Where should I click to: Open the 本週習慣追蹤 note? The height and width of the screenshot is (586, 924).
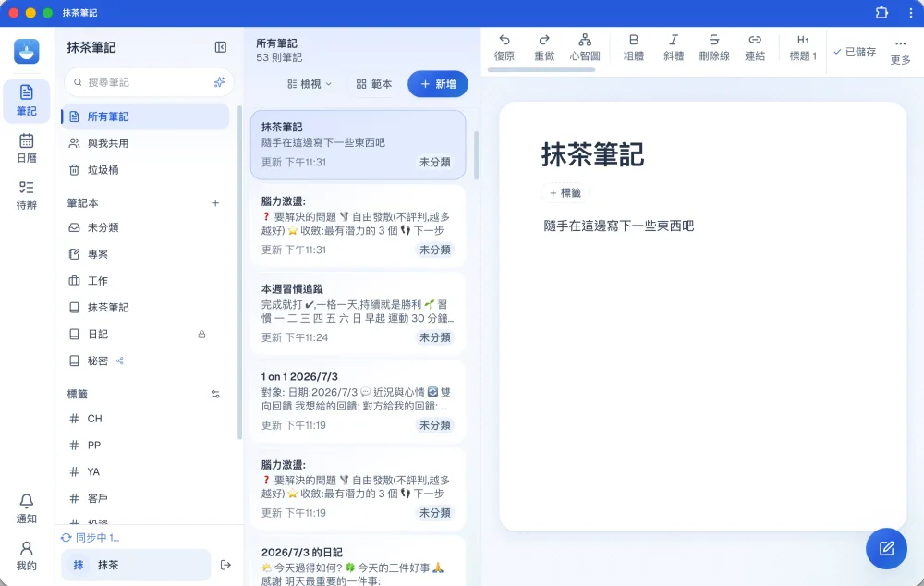(x=358, y=314)
